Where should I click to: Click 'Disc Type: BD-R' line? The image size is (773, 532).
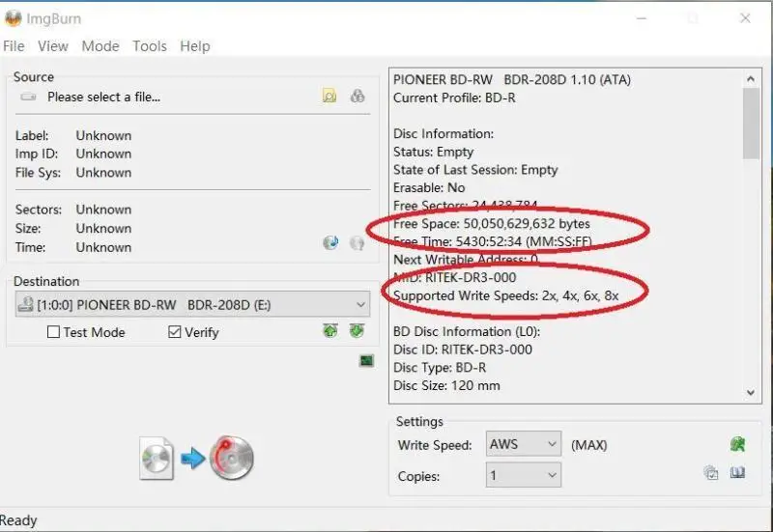click(x=440, y=368)
